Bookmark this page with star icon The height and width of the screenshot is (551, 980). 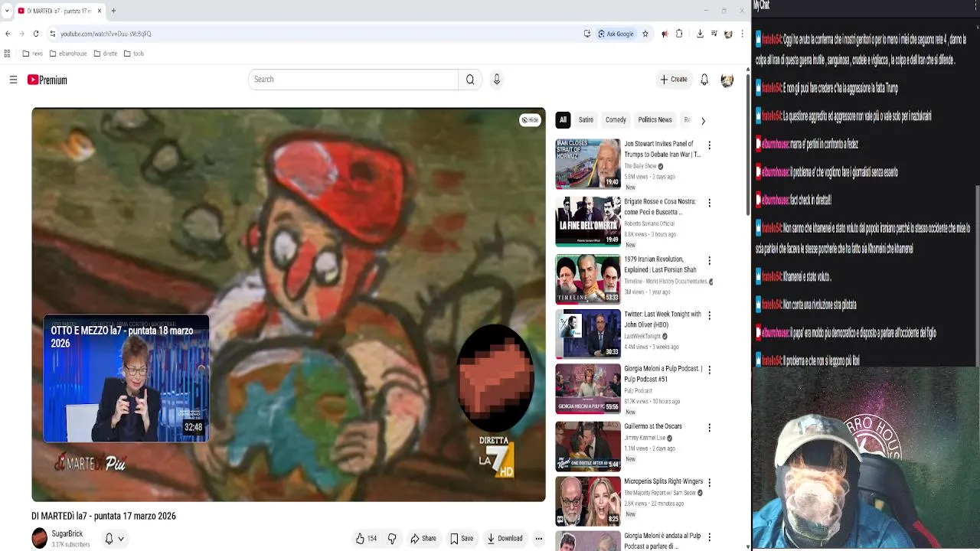tap(645, 34)
